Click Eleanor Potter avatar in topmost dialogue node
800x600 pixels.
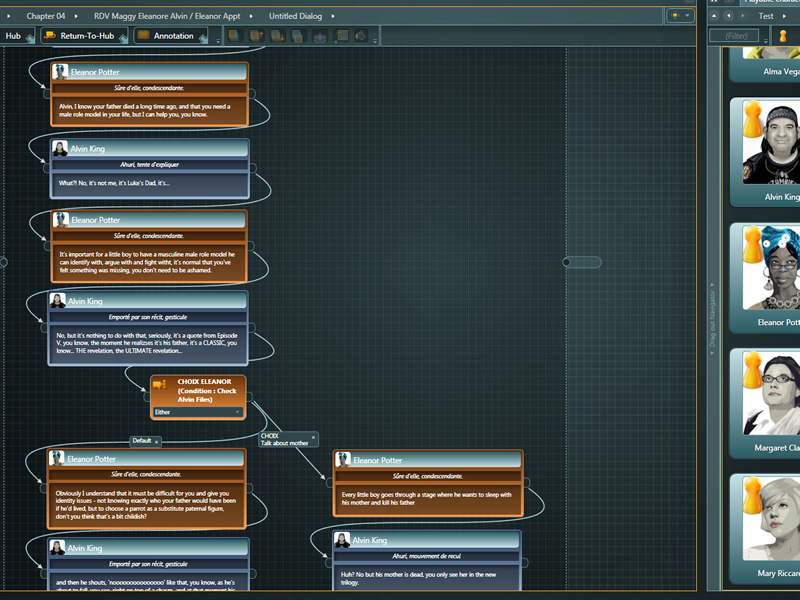[60, 71]
